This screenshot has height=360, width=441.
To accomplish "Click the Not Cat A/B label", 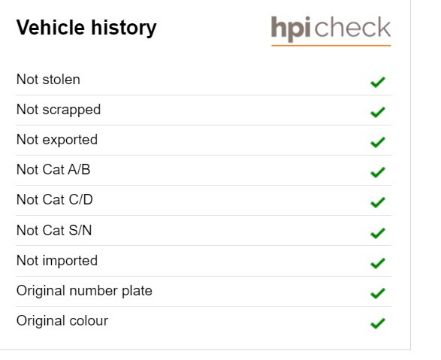I will [x=53, y=170].
